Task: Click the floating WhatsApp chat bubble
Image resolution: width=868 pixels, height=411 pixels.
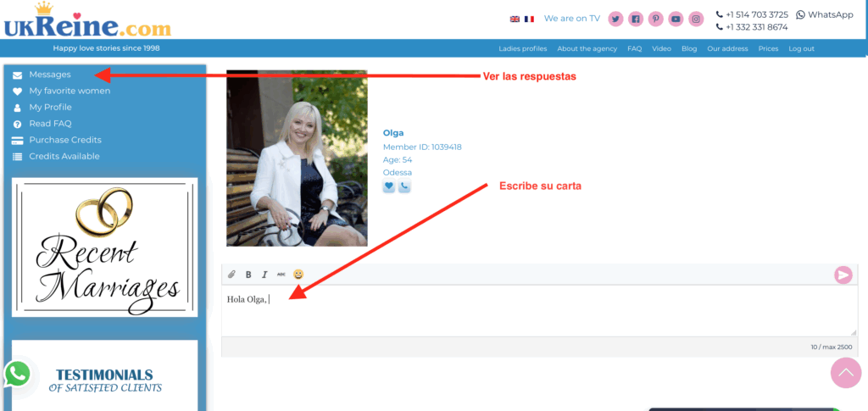Action: point(17,375)
